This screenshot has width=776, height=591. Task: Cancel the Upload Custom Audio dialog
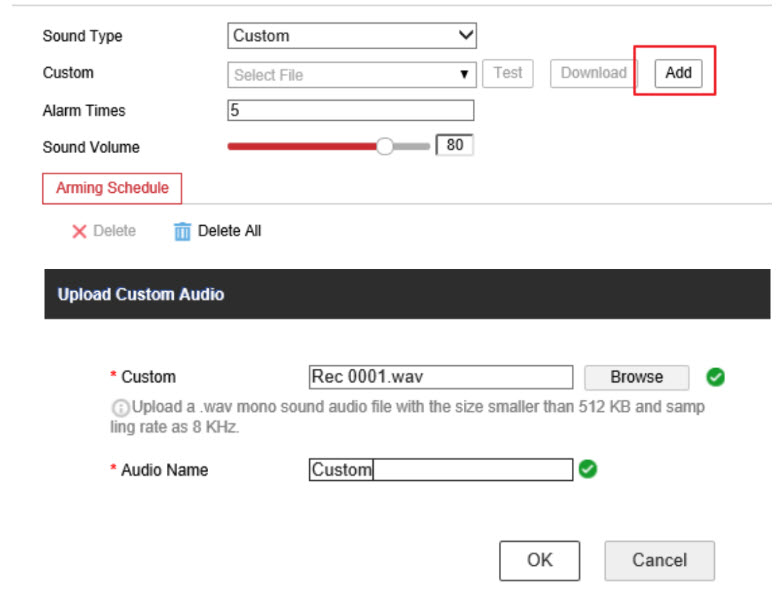point(659,560)
